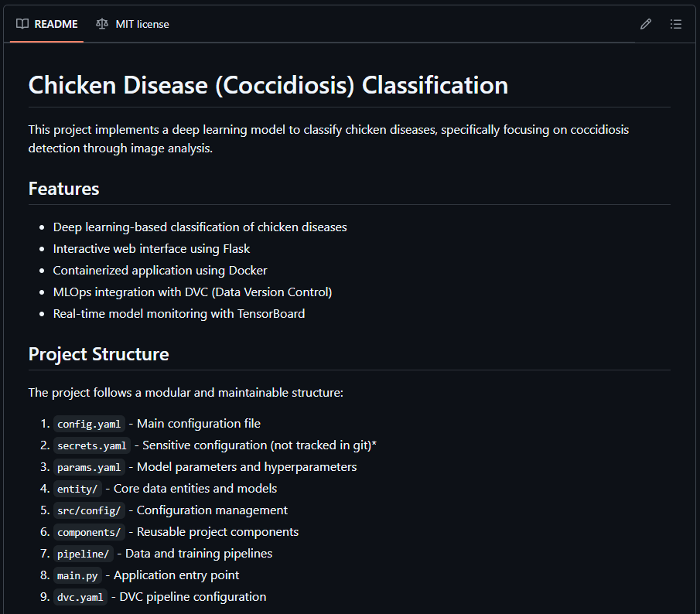Click the Chicken Disease Classification title heading

coord(268,85)
